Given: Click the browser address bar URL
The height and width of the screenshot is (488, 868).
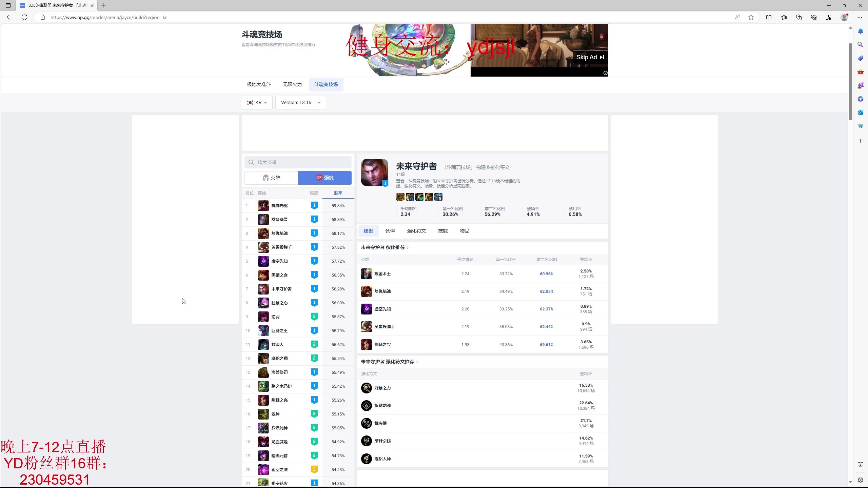Looking at the screenshot, I should point(108,17).
